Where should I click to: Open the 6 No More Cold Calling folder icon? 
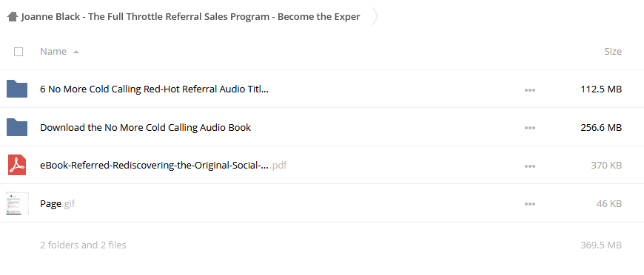coord(17,89)
